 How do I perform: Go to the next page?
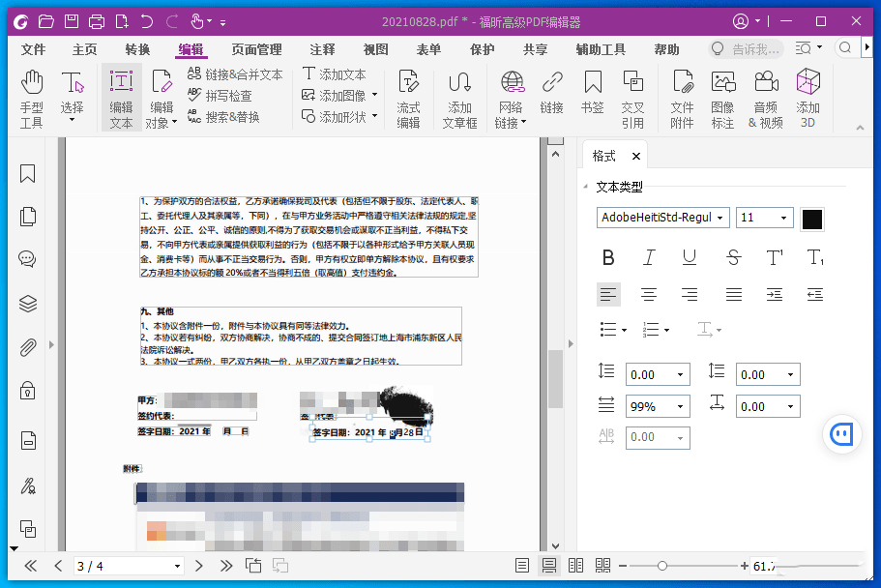[199, 566]
